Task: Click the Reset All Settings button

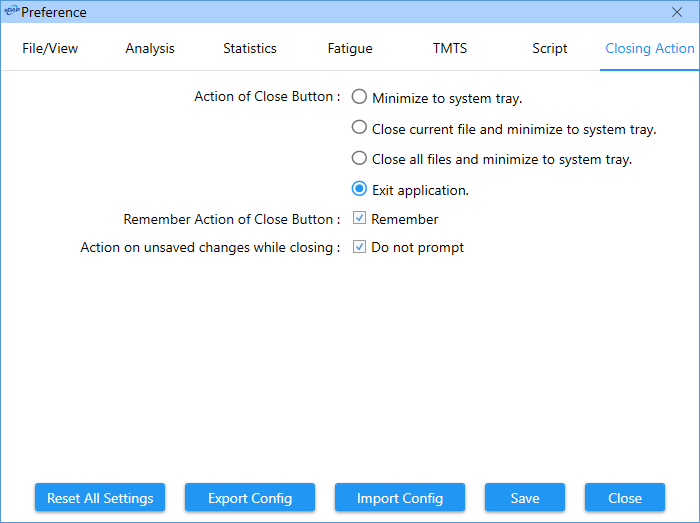Action: click(x=100, y=498)
